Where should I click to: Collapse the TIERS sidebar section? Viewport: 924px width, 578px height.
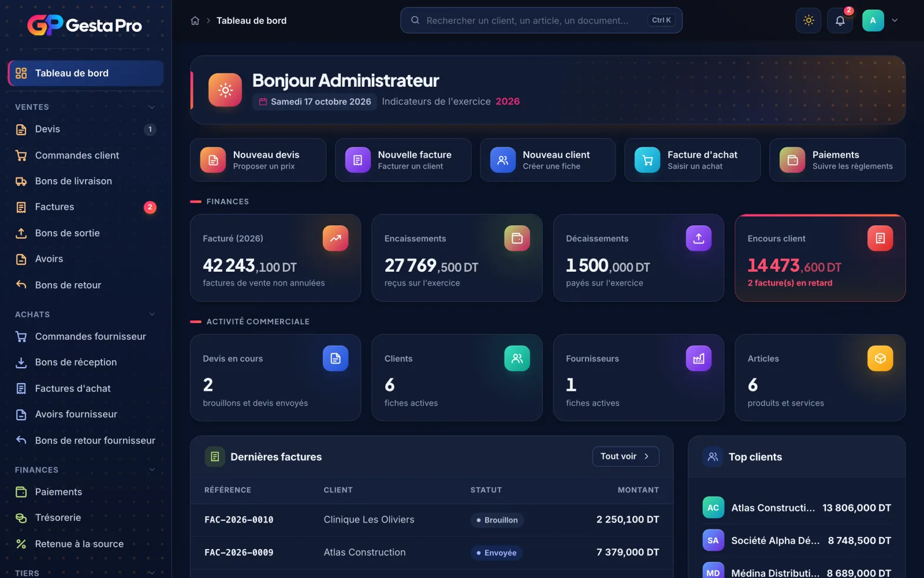point(152,573)
